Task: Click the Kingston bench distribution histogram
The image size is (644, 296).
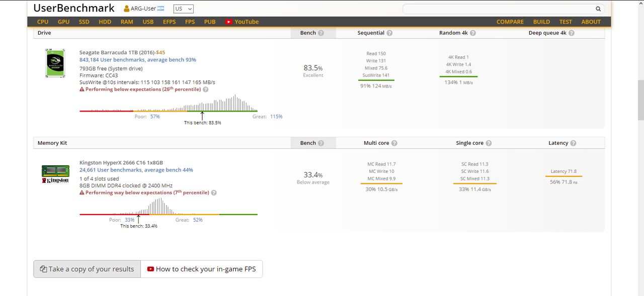Action: [169, 206]
